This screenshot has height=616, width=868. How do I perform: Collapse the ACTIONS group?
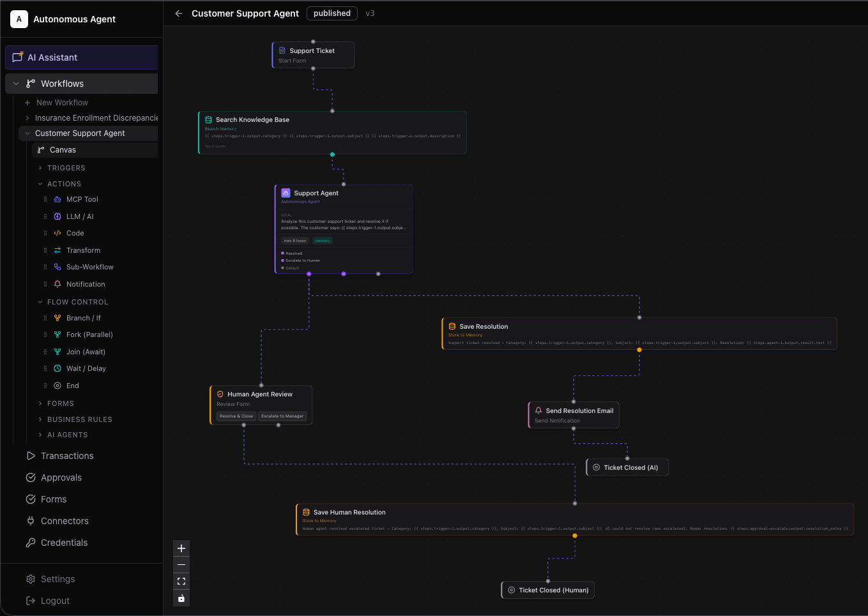click(x=40, y=184)
